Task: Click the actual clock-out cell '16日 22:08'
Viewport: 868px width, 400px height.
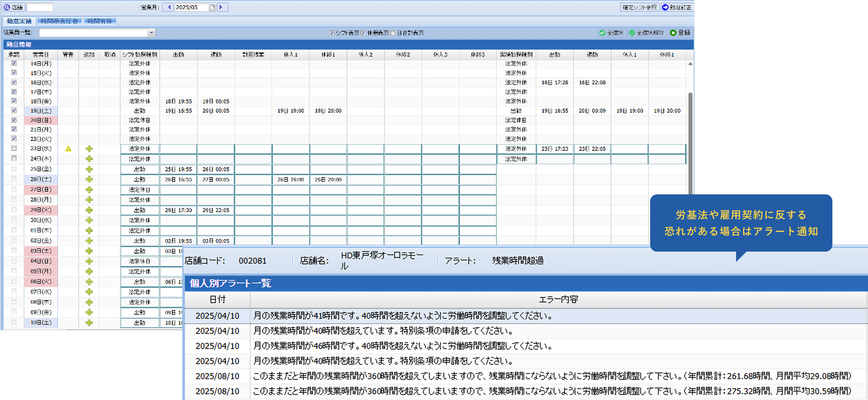Action: coord(592,82)
